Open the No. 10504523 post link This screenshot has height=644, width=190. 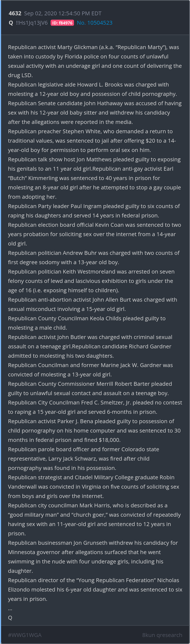95,23
